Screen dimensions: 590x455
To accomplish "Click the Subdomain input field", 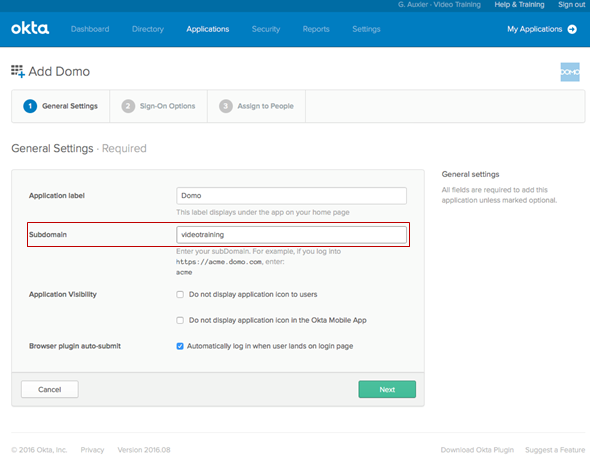I will tap(291, 235).
